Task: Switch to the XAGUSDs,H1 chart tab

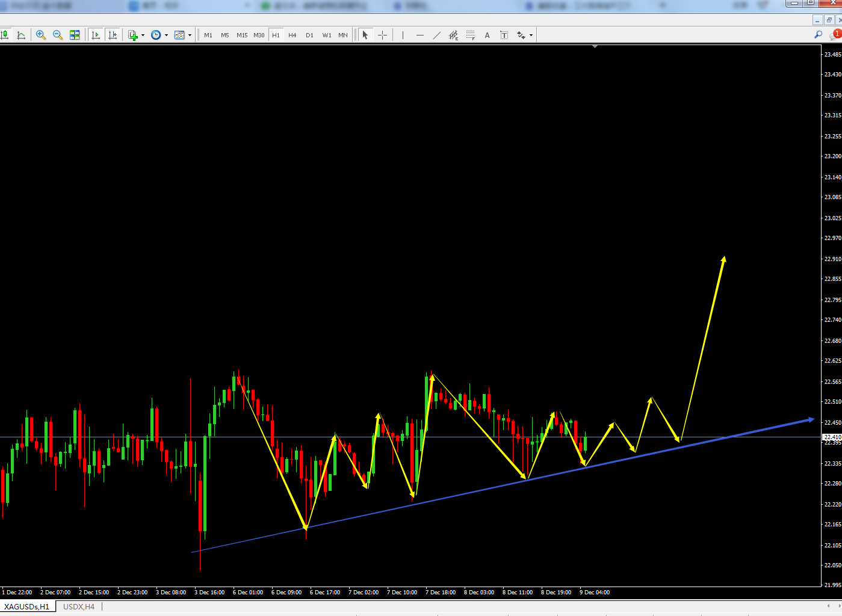Action: click(27, 606)
